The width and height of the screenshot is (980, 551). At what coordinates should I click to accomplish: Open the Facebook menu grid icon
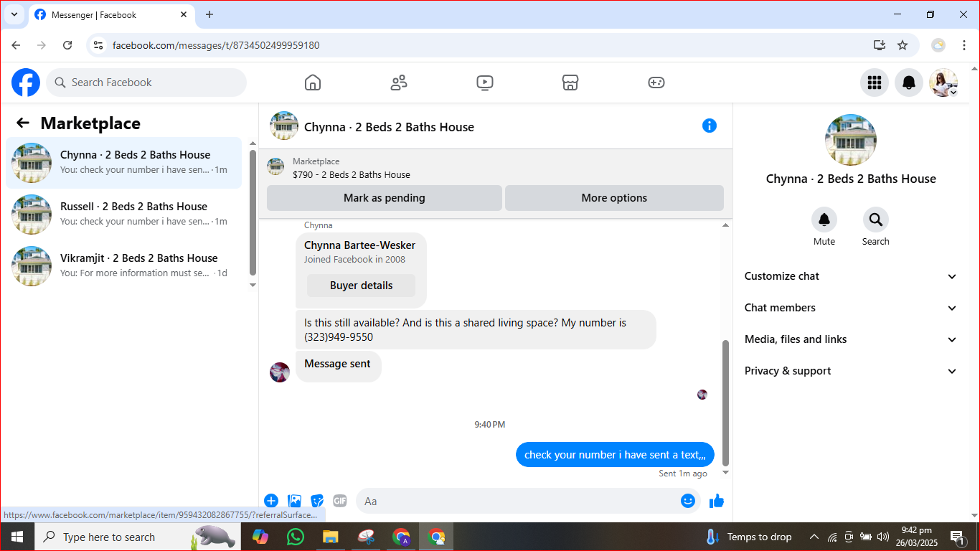(x=875, y=83)
